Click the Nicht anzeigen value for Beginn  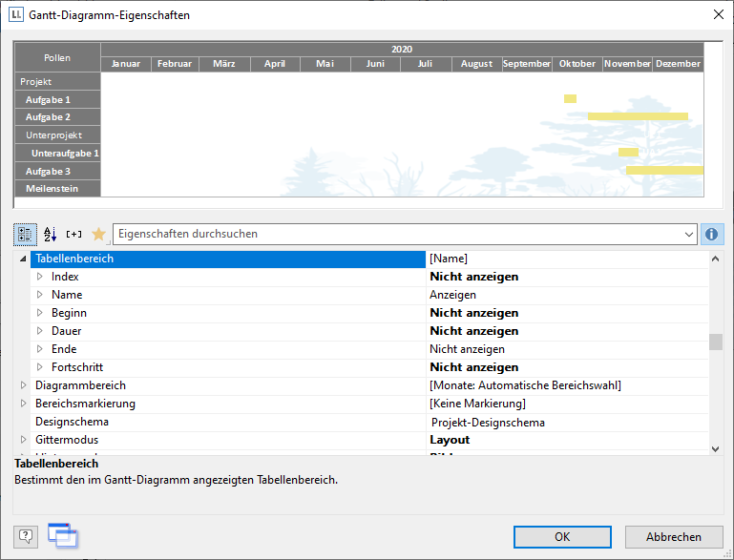[x=473, y=313]
